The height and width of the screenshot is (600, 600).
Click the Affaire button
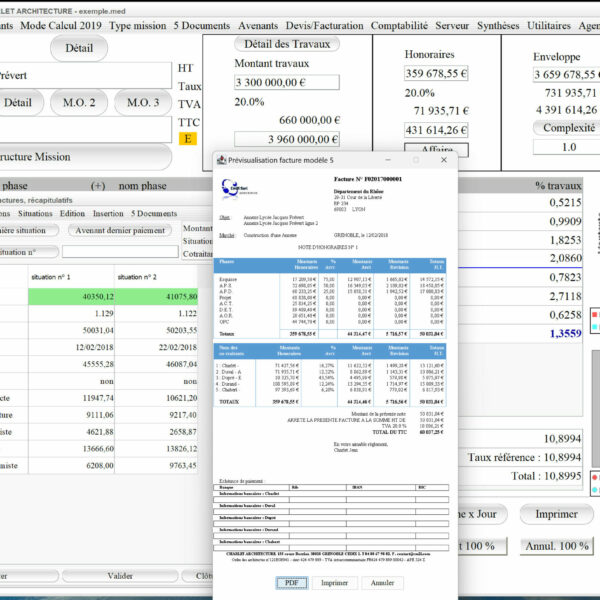coord(436,150)
